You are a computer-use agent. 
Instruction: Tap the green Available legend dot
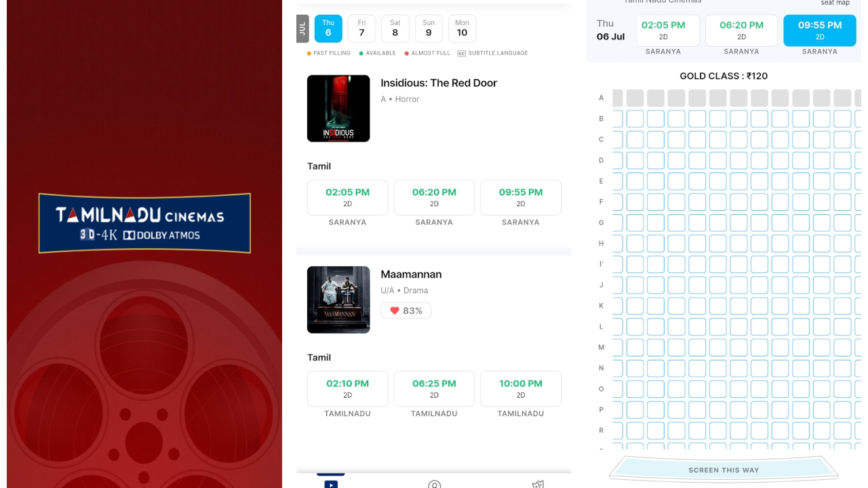point(361,53)
